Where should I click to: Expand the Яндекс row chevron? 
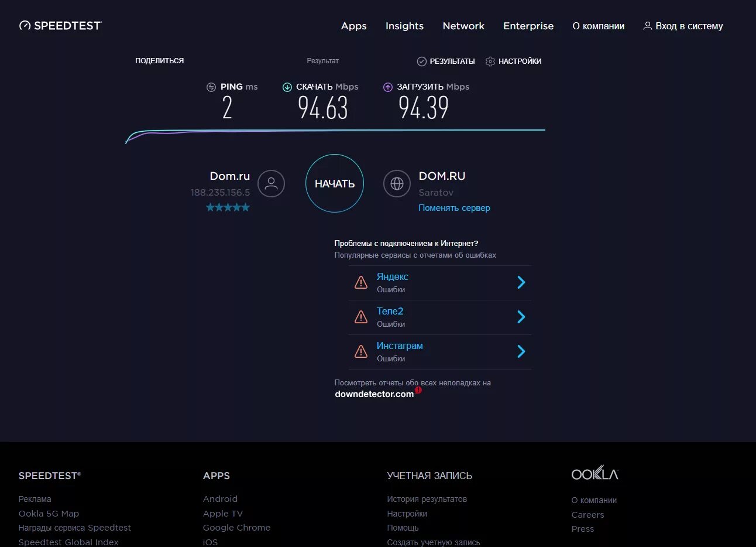click(521, 283)
